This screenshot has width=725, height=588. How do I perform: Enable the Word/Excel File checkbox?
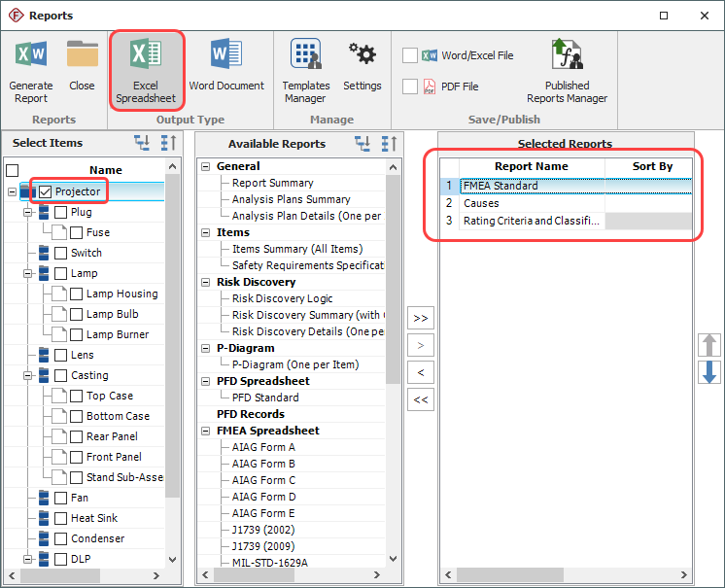coord(410,55)
